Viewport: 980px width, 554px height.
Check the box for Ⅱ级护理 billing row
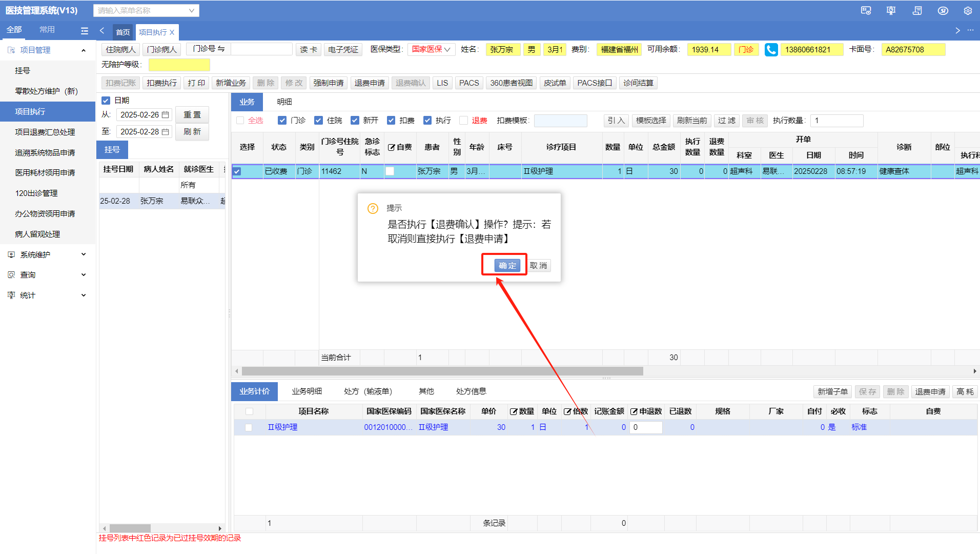(x=249, y=428)
